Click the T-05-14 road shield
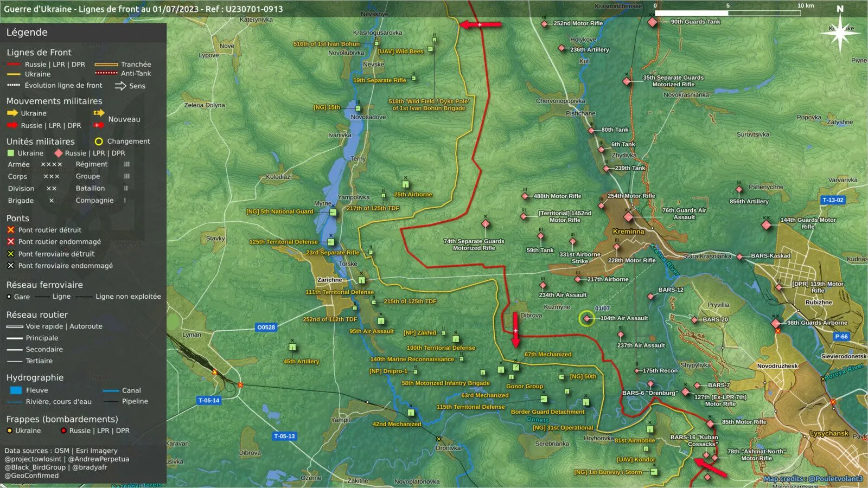This screenshot has height=488, width=868. click(x=209, y=401)
